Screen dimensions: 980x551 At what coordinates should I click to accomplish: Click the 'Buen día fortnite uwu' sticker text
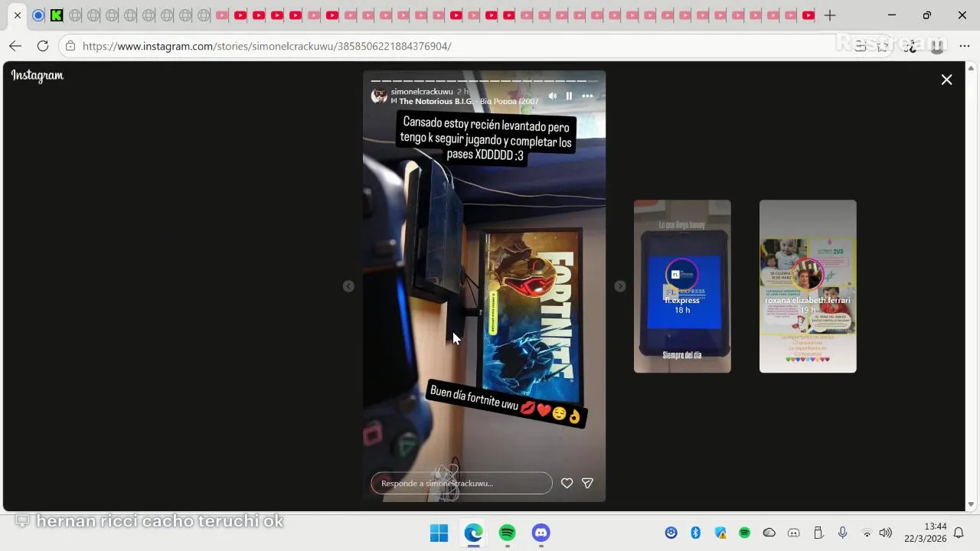[x=507, y=403]
